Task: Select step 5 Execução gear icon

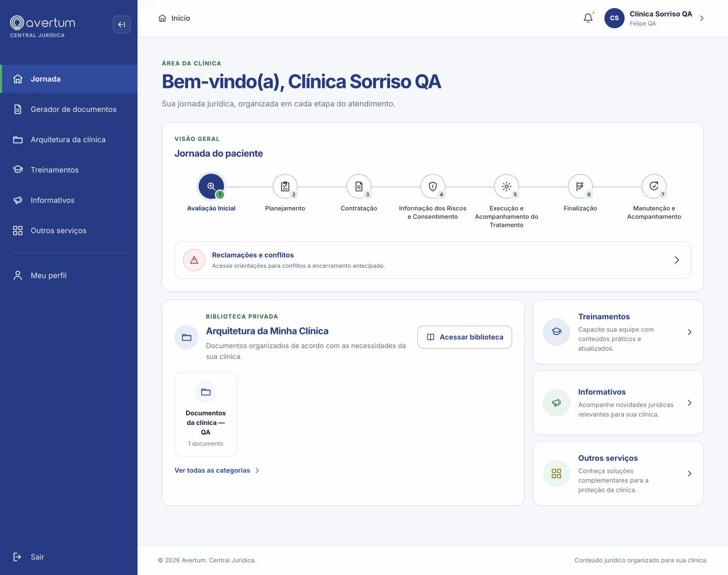Action: click(507, 186)
